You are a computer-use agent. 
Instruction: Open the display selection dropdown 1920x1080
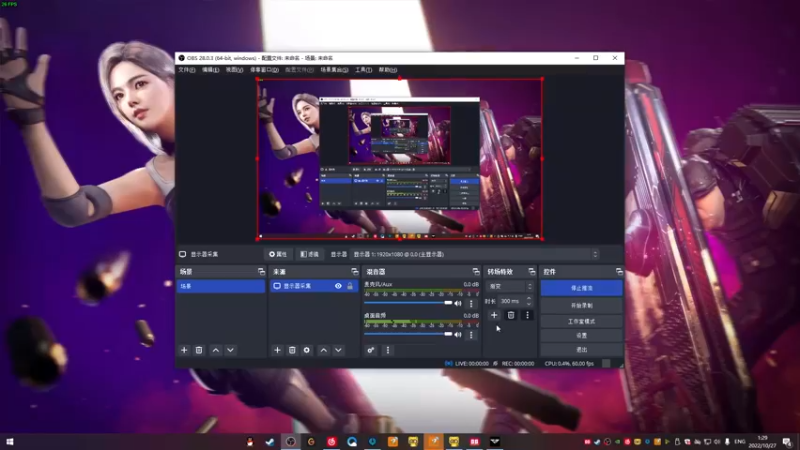pyautogui.click(x=475, y=254)
